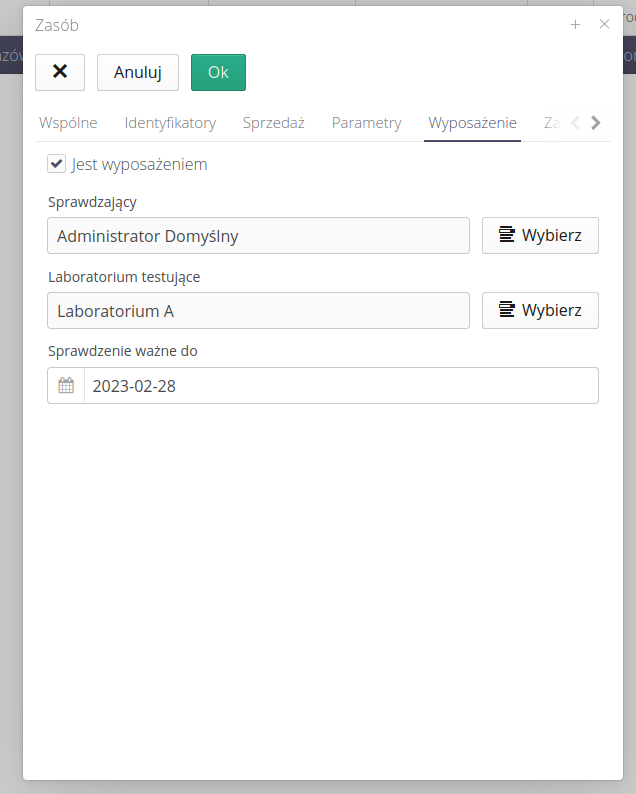The height and width of the screenshot is (794, 636).
Task: Uncheck the Jest wyposażeniem checkbox
Action: 57,163
